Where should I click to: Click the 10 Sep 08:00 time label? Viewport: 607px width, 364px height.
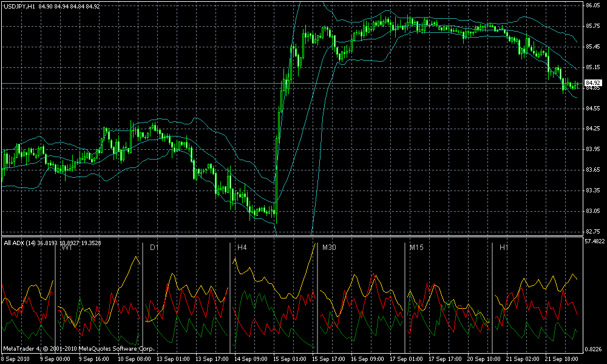[134, 359]
